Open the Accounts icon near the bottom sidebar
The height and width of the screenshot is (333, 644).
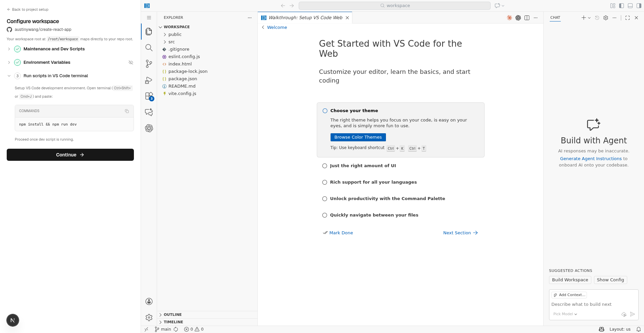(149, 301)
